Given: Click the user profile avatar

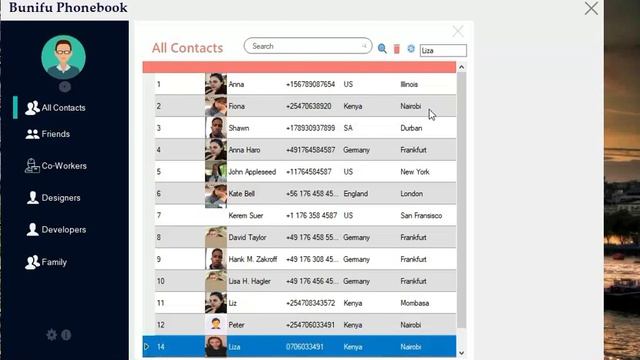Looking at the screenshot, I should pyautogui.click(x=63, y=57).
